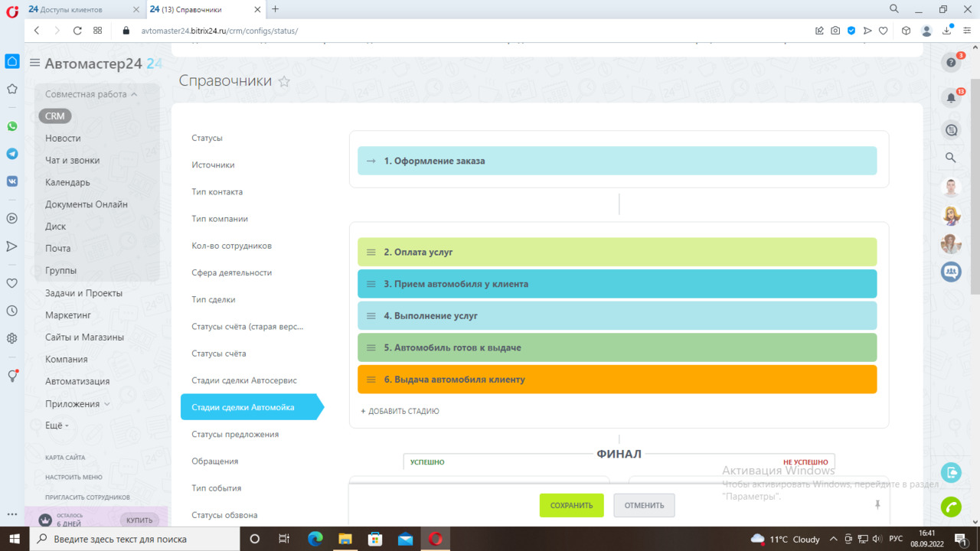Go back to the previous page

tap(37, 31)
